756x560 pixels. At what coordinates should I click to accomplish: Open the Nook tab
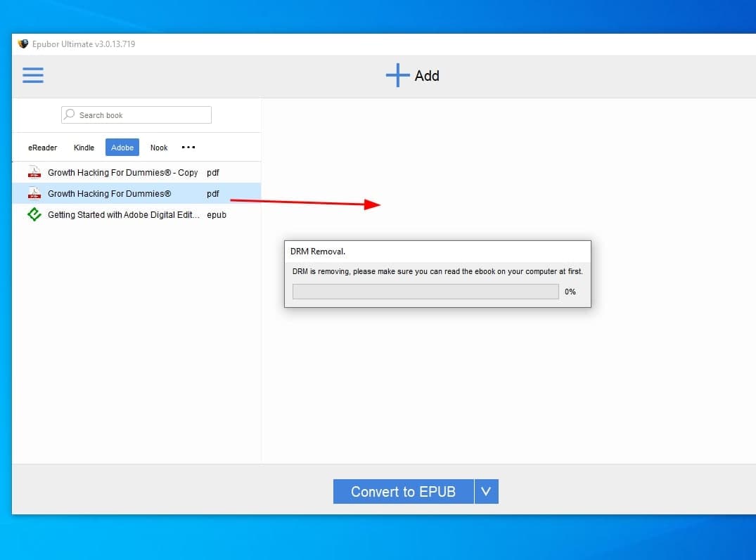point(159,148)
